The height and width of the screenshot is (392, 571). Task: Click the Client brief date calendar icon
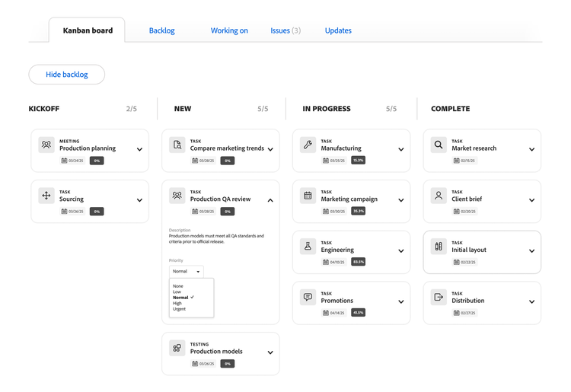click(x=456, y=212)
